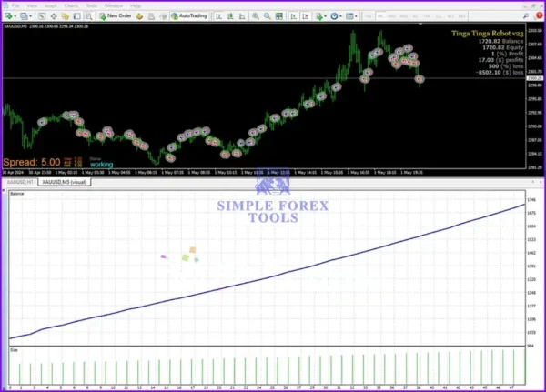The height and width of the screenshot is (392, 546).
Task: Select the M5 timeframe button
Action: [379, 16]
